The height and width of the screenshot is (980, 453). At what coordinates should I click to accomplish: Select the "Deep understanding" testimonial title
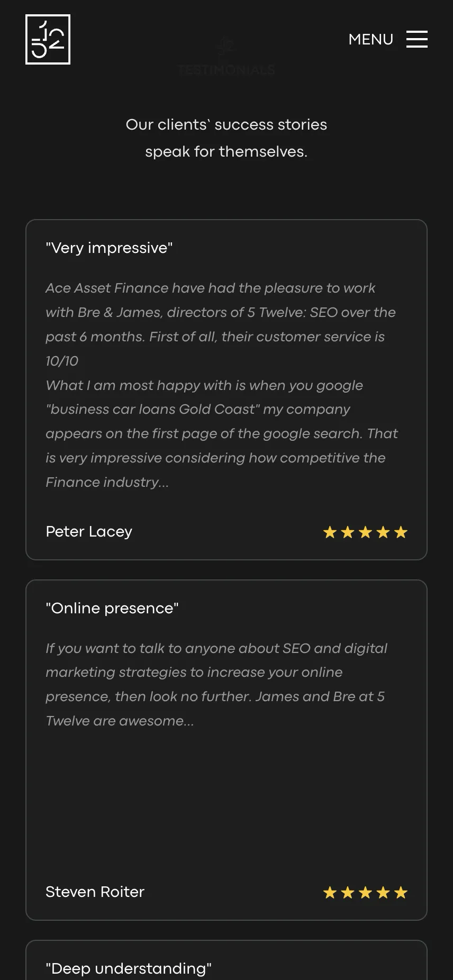(x=129, y=968)
